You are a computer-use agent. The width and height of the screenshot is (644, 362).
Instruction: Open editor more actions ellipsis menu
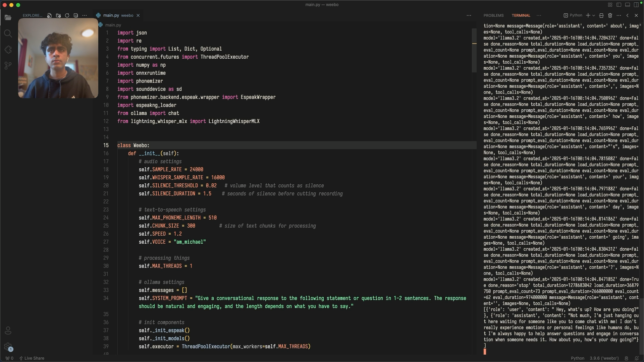469,15
